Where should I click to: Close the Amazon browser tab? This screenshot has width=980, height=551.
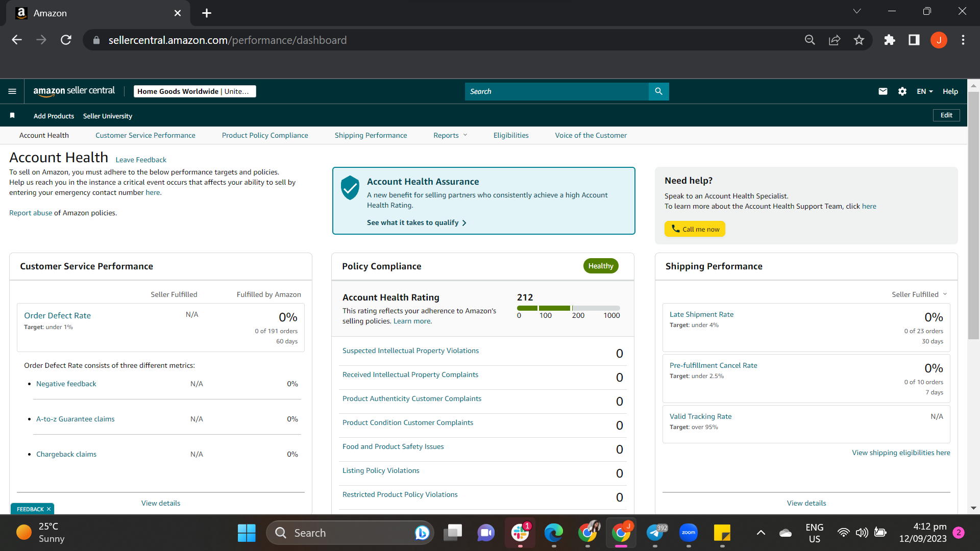click(x=178, y=13)
